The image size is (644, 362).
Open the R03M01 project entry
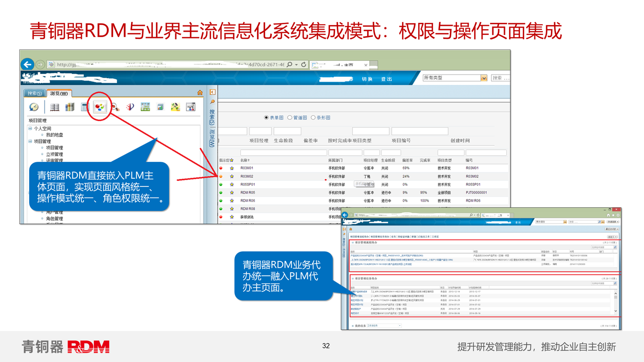click(248, 168)
